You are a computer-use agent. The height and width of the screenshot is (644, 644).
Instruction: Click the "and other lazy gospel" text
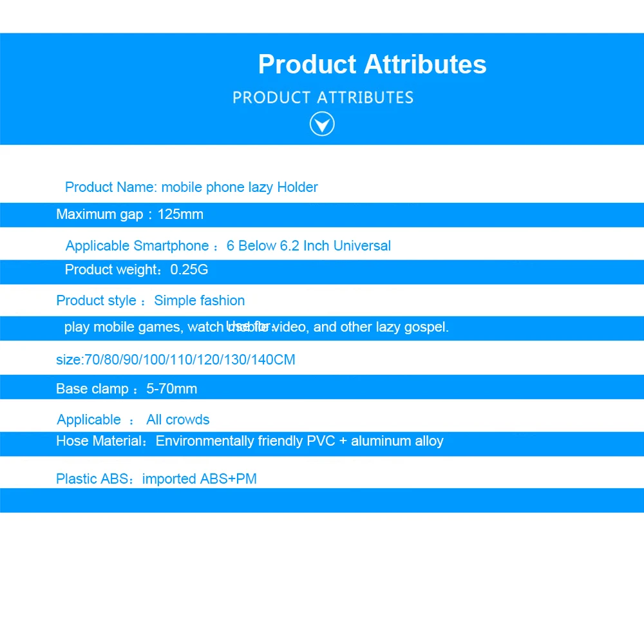pos(381,327)
